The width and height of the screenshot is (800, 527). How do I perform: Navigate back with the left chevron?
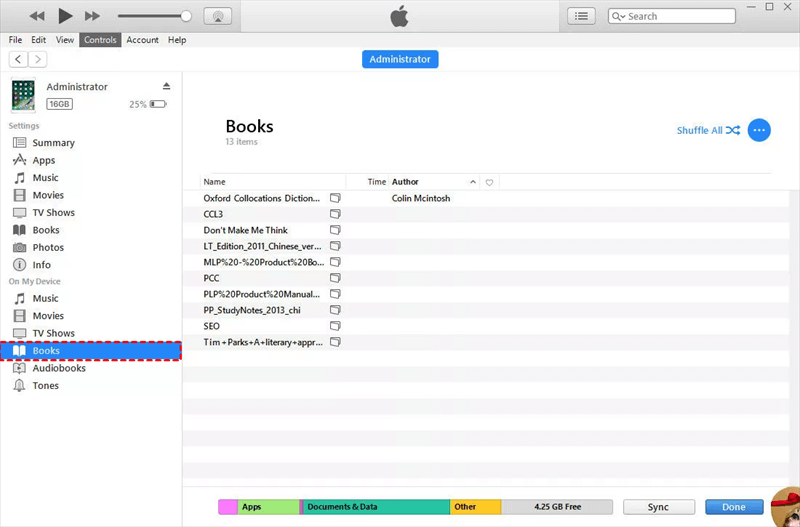tap(18, 60)
